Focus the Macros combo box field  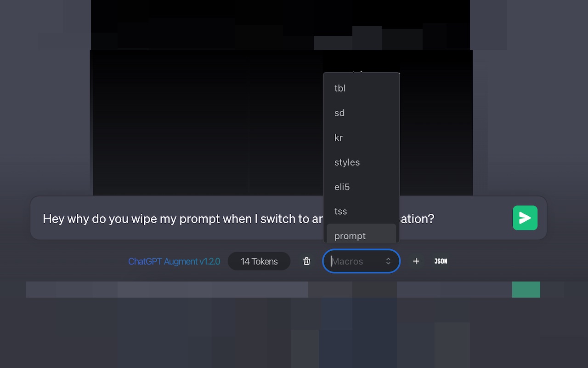tap(362, 261)
